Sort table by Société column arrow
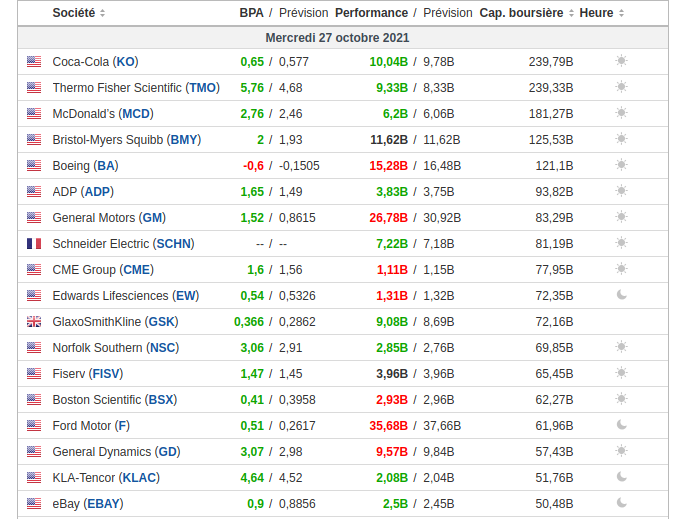Image resolution: width=676 pixels, height=519 pixels. [103, 13]
